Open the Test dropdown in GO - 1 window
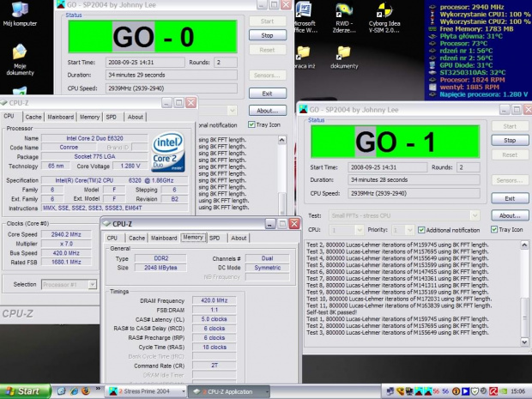 pyautogui.click(x=475, y=215)
